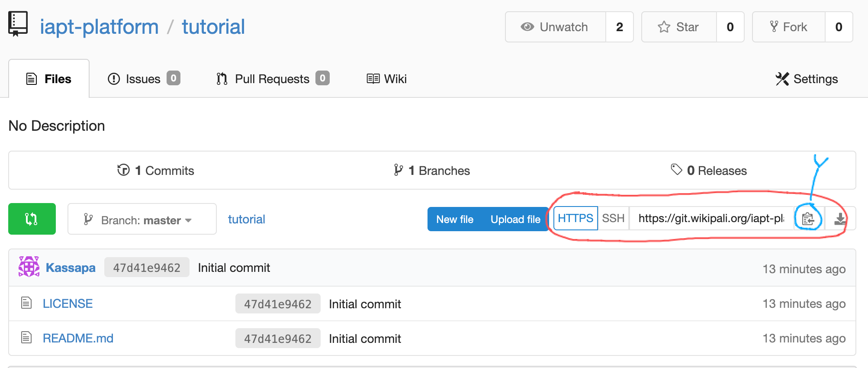
Task: Click the repository clone URL field
Action: tap(710, 219)
